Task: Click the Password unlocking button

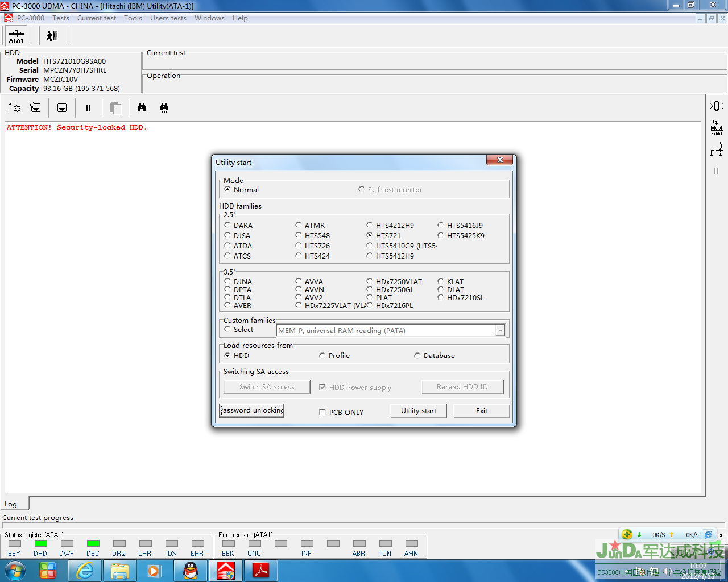Action: 251,410
